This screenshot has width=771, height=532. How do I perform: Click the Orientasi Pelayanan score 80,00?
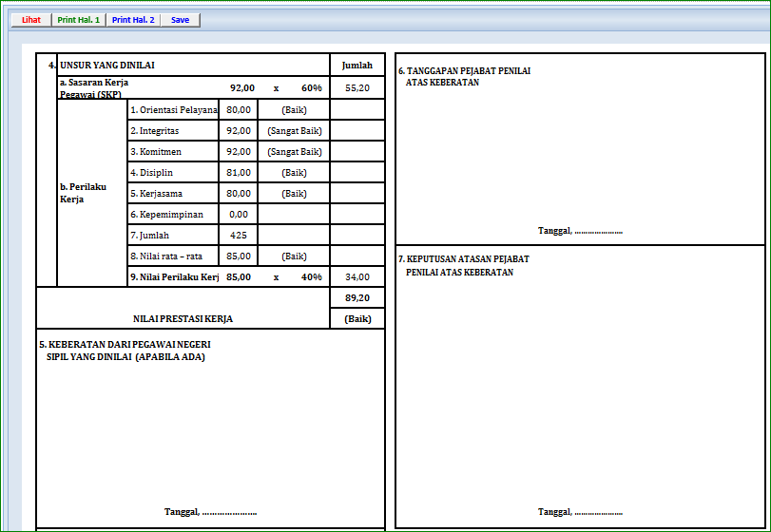pyautogui.click(x=239, y=109)
